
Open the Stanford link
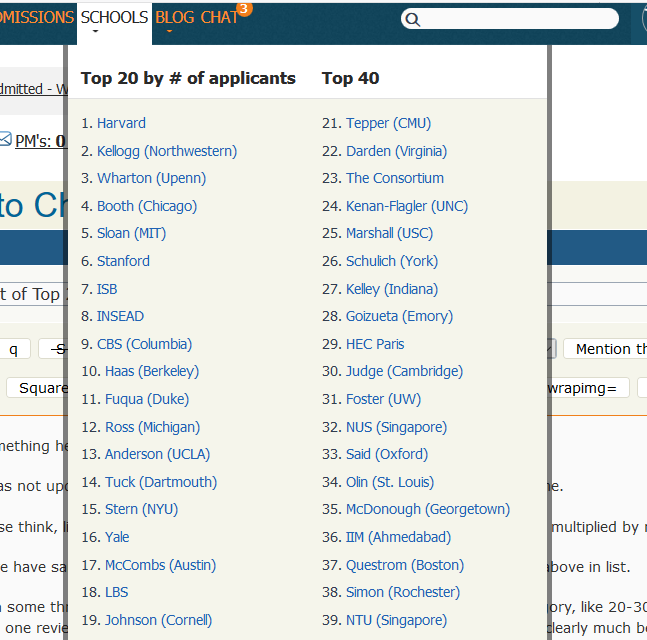[x=123, y=261]
